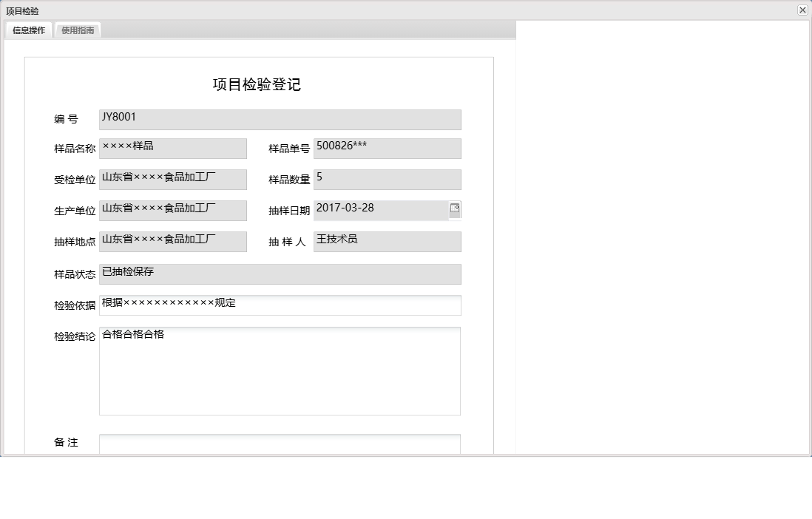
Task: Click the empty 备注 input field
Action: pyautogui.click(x=279, y=444)
